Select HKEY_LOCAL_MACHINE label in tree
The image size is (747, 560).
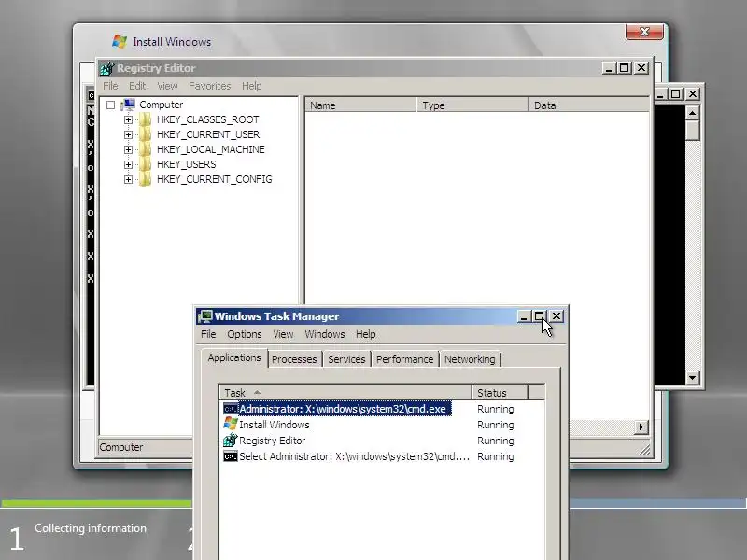tap(211, 149)
